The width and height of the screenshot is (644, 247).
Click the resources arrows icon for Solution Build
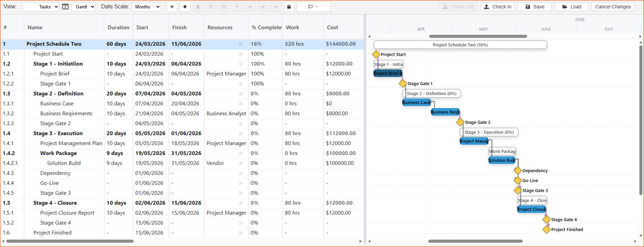click(x=241, y=163)
